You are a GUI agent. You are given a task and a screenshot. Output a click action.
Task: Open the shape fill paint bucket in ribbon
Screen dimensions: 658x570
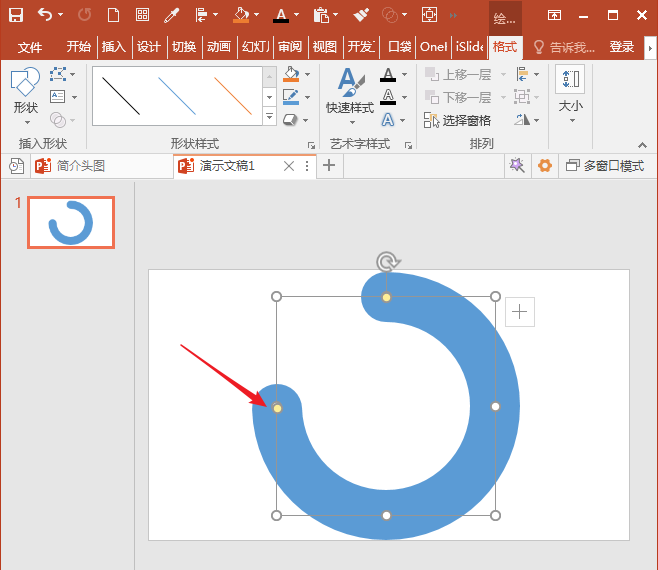(x=291, y=74)
